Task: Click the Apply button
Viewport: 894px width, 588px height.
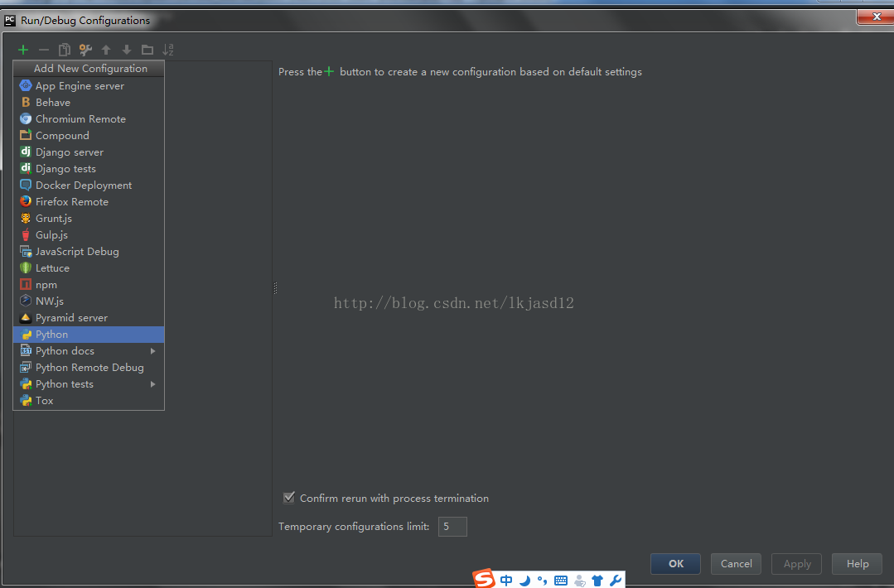Action: coord(796,563)
